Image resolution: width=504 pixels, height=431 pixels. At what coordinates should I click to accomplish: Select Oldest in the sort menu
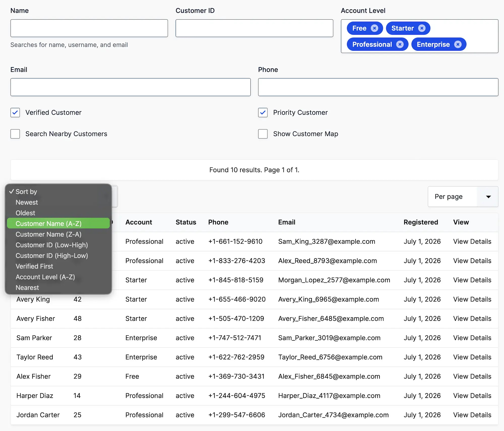[58, 213]
